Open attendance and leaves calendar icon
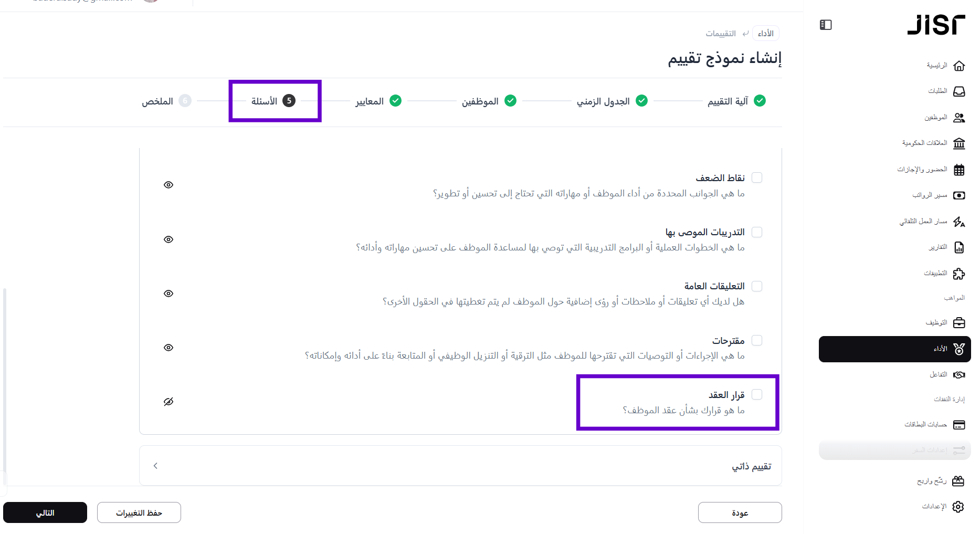The height and width of the screenshot is (534, 980). 959,170
